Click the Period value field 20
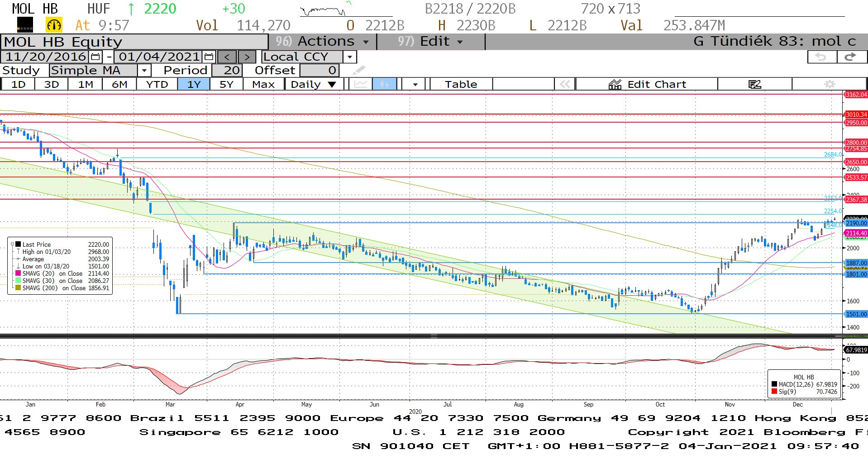Screen dimensions: 868x464 tap(227, 71)
